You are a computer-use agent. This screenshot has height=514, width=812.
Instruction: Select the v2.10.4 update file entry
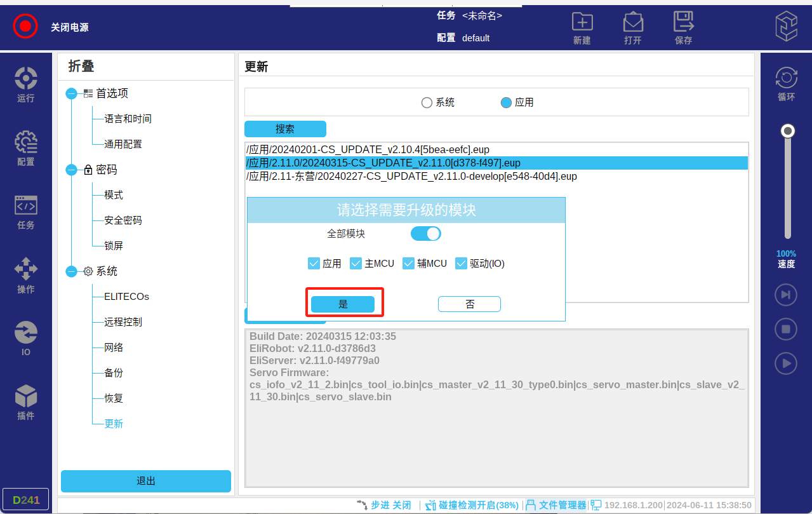368,150
